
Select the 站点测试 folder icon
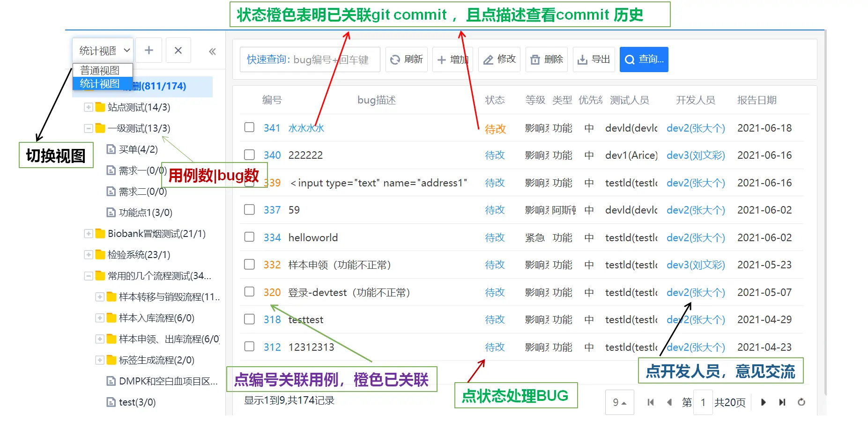pos(100,107)
